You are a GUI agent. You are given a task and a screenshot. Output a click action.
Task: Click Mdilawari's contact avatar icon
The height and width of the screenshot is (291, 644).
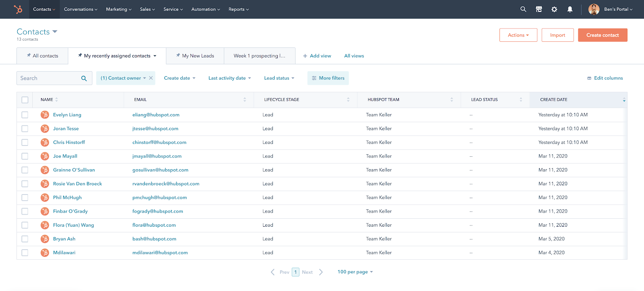[45, 252]
